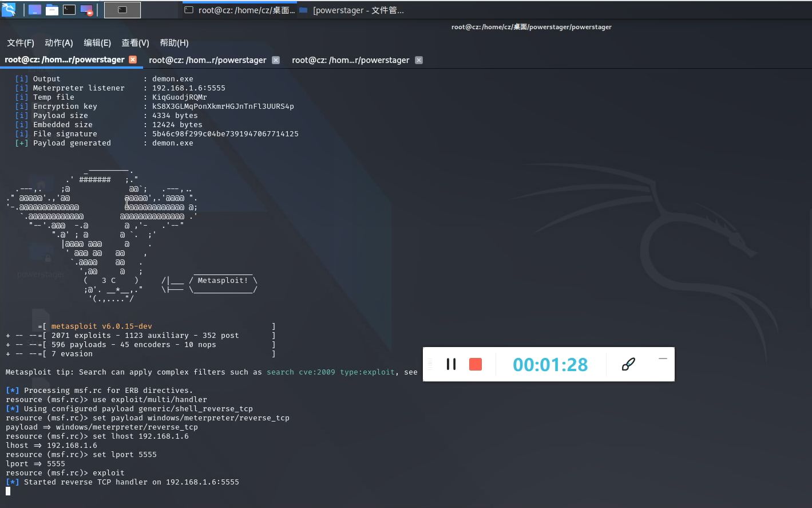Image resolution: width=812 pixels, height=508 pixels.
Task: Click the Output demon.exe line
Action: coord(104,79)
